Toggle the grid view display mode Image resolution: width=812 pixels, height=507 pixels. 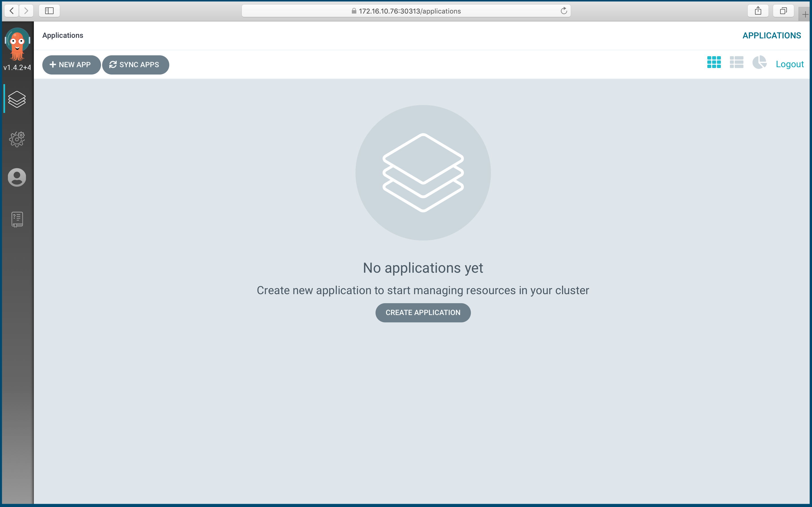tap(714, 63)
